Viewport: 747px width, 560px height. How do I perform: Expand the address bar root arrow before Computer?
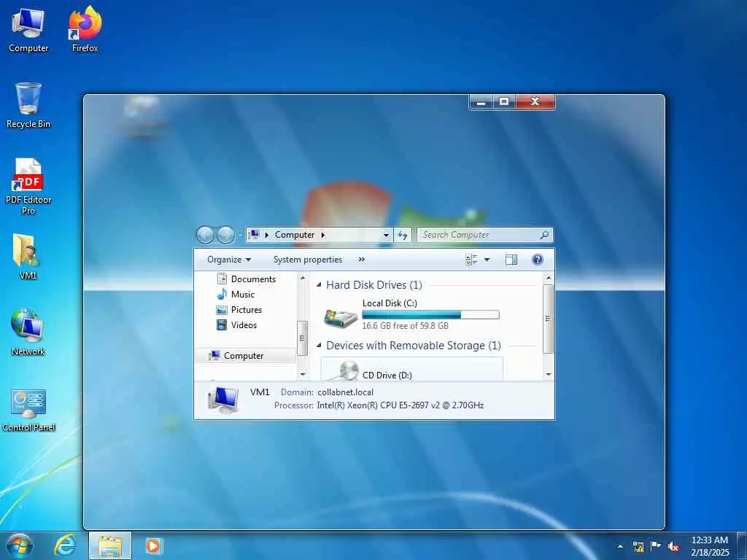pyautogui.click(x=267, y=235)
